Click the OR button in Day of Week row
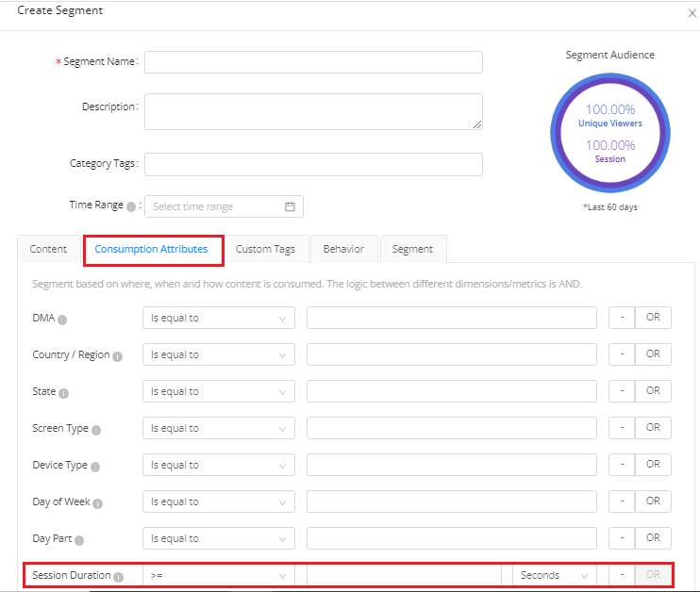This screenshot has width=700, height=592. pyautogui.click(x=653, y=502)
